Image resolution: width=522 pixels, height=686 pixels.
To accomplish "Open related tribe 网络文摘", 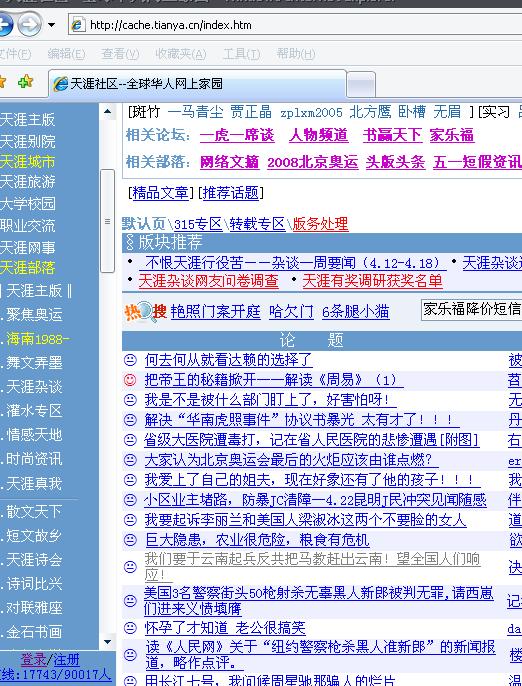I will (x=229, y=162).
